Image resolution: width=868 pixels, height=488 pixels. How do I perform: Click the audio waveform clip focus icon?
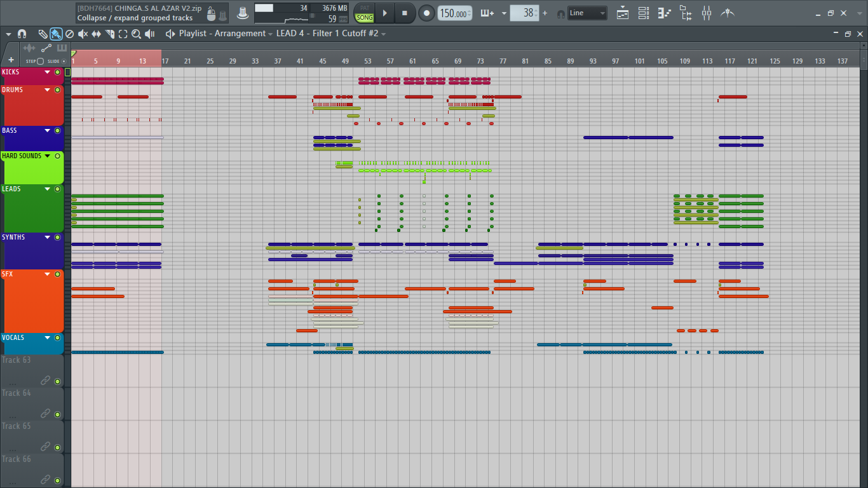click(x=29, y=48)
